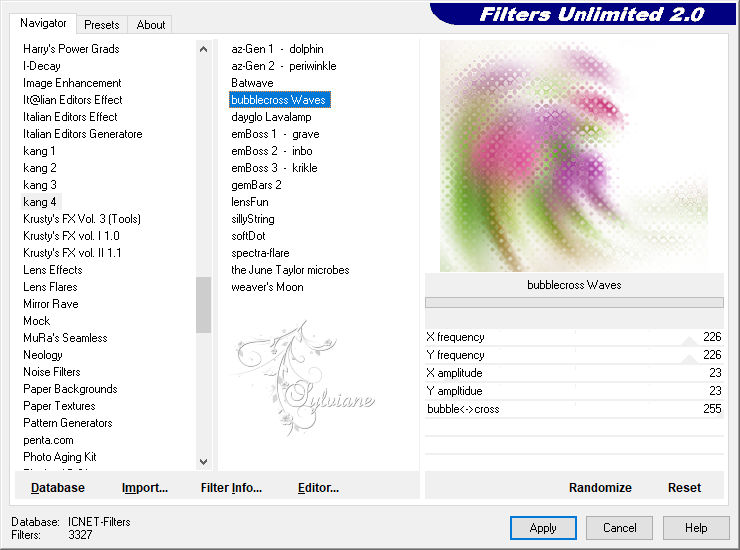Open Filter Info...
The image size is (740, 550).
coord(231,487)
